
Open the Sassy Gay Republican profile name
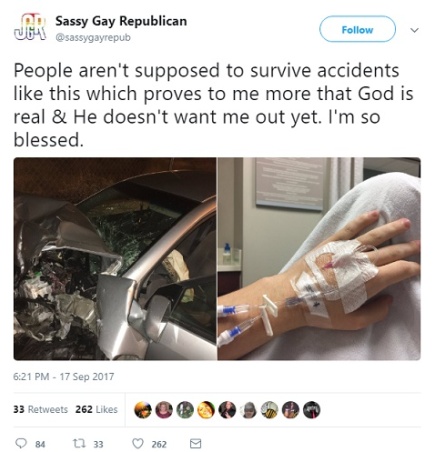click(121, 21)
